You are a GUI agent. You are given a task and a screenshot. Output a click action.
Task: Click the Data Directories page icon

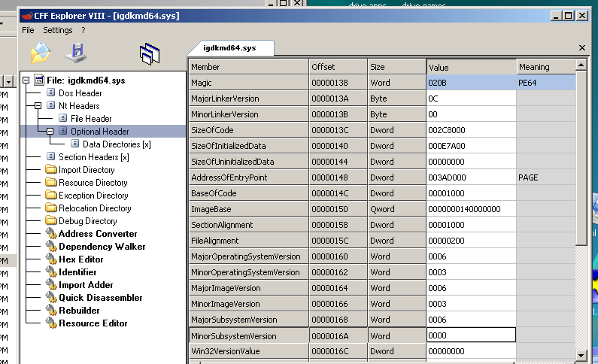tap(74, 144)
